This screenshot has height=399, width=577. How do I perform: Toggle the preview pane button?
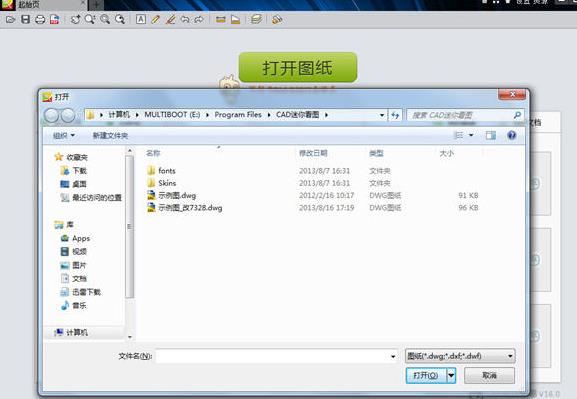[491, 135]
